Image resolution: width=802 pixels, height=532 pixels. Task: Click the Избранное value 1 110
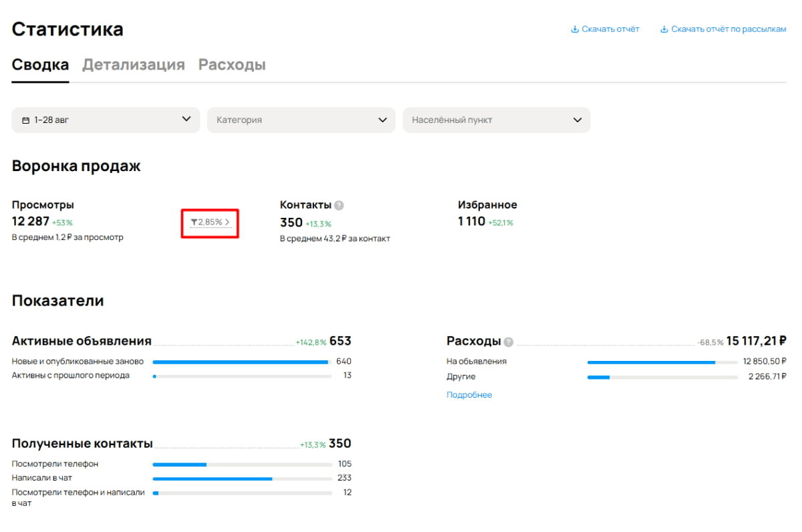[x=472, y=222]
